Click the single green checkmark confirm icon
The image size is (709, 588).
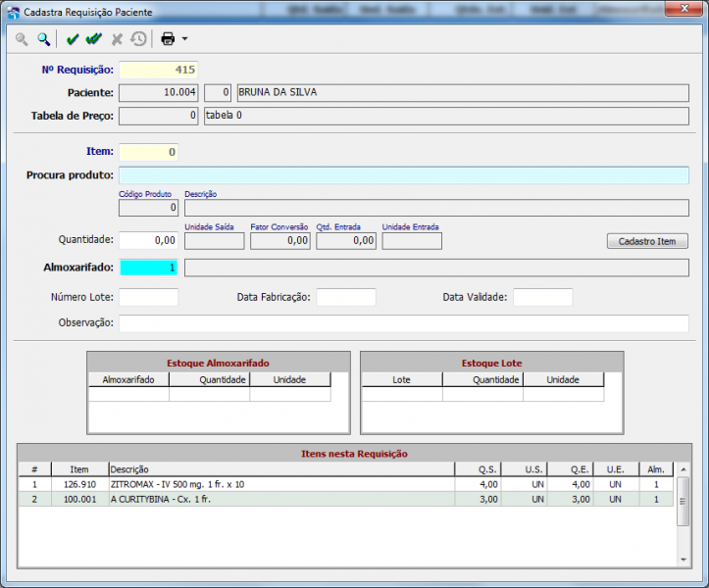tap(73, 39)
